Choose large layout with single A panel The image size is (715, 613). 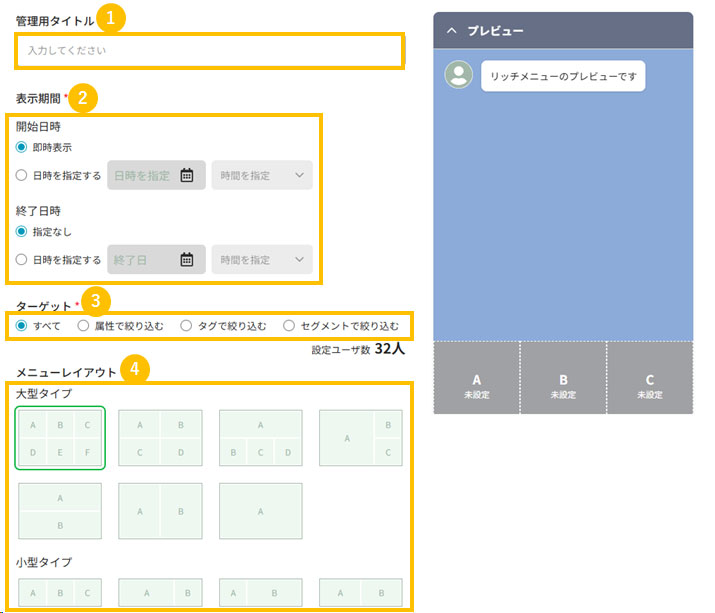pos(260,511)
